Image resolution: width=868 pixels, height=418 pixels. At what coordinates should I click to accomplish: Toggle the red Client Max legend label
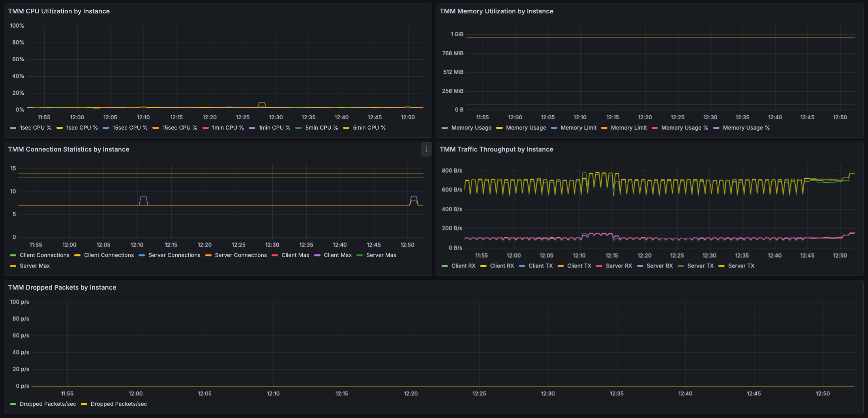tap(295, 255)
